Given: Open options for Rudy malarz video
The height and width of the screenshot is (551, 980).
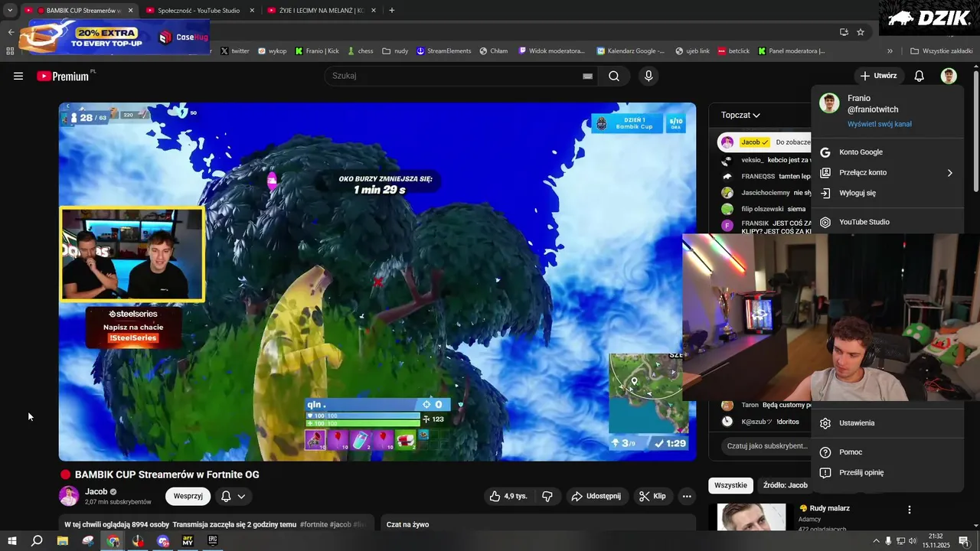Looking at the screenshot, I should [x=909, y=510].
